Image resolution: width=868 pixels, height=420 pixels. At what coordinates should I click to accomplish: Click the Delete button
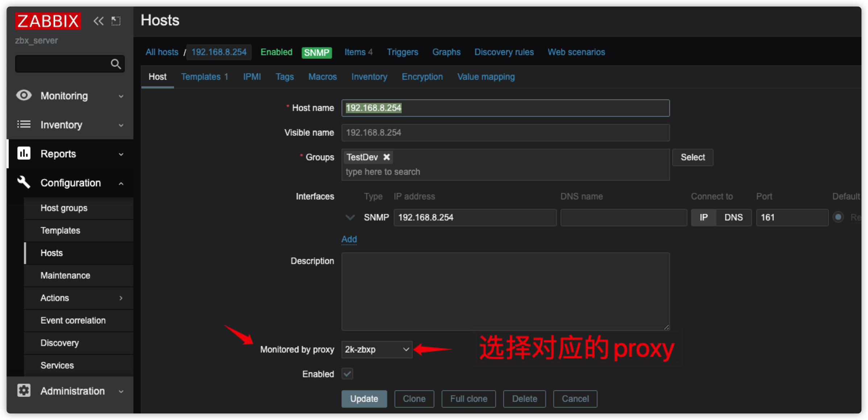point(524,399)
